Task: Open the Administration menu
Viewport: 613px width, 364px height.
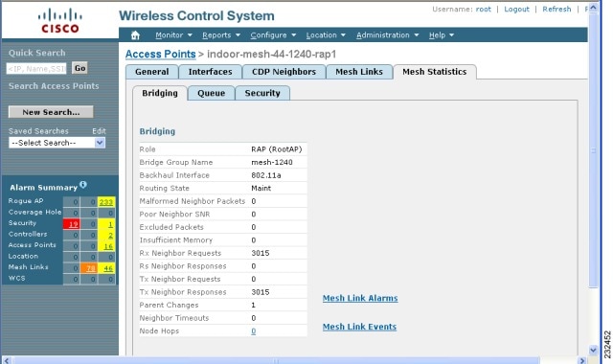Action: [x=387, y=35]
